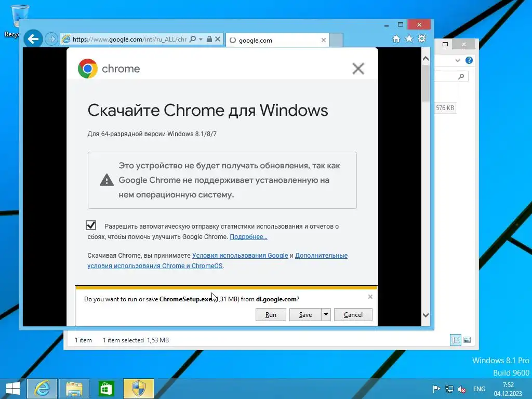
Task: Maximize the Internet Explorer window
Action: click(x=401, y=25)
